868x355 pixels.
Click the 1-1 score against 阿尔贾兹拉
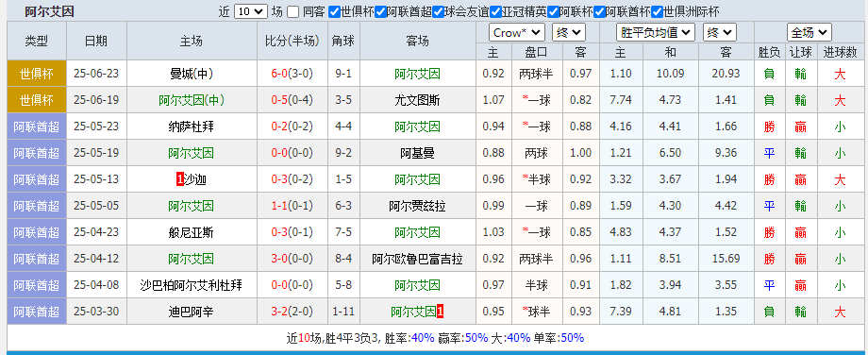pyautogui.click(x=280, y=206)
